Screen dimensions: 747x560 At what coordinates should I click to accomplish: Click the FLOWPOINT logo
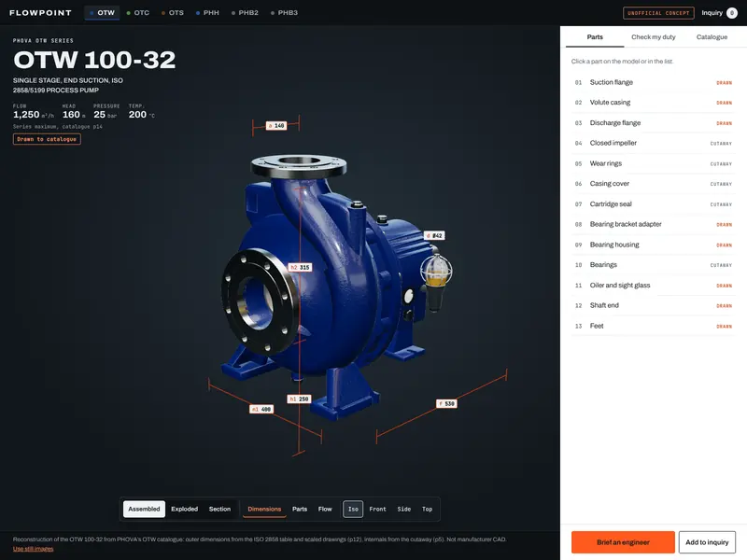click(x=40, y=13)
